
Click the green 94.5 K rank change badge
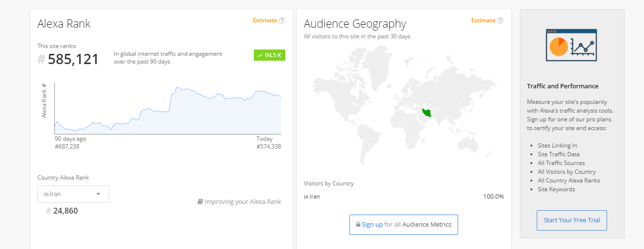click(x=269, y=55)
